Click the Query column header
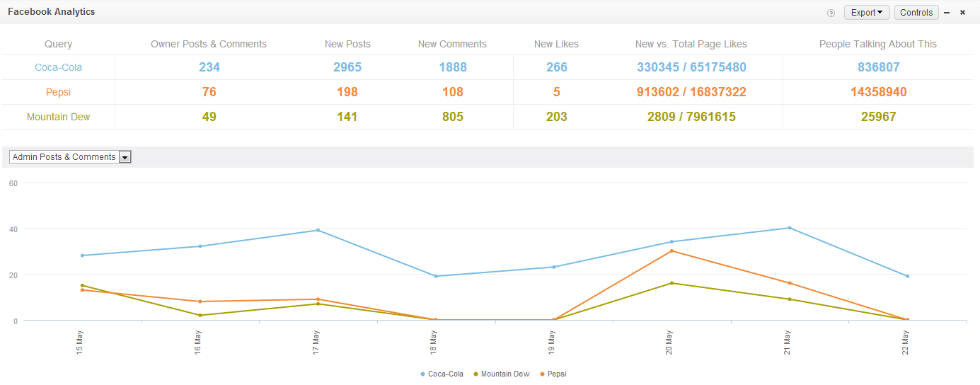 (58, 44)
